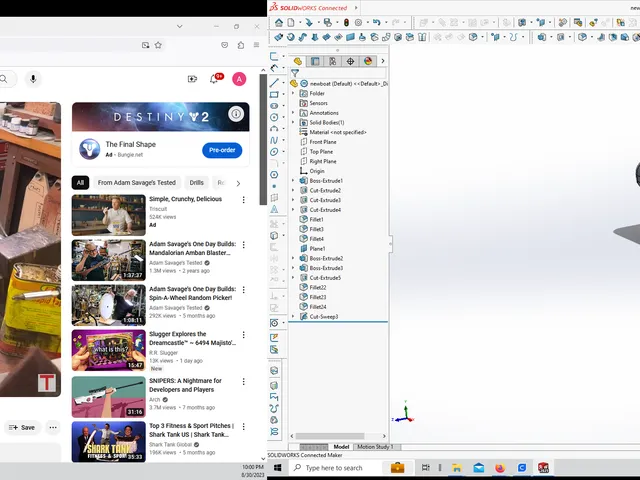Undo the last SolidWorks action

tap(376, 22)
